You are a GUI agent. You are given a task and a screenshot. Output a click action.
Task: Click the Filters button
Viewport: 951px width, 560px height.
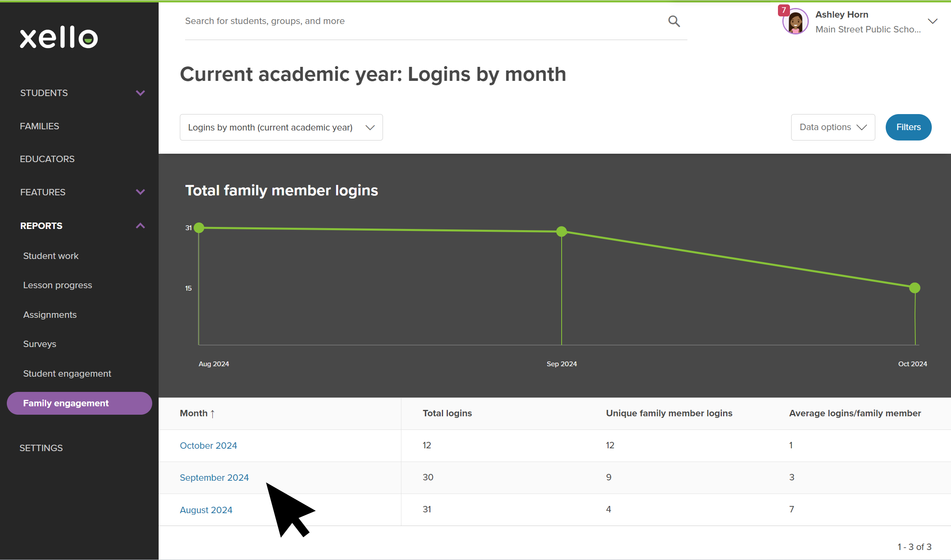coord(909,127)
